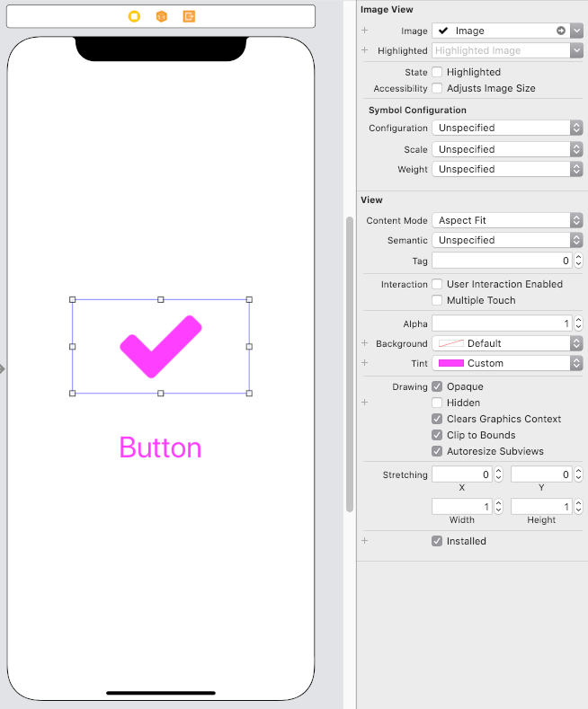The width and height of the screenshot is (588, 709).
Task: Click the plus icon beside Tint label
Action: coord(364,363)
